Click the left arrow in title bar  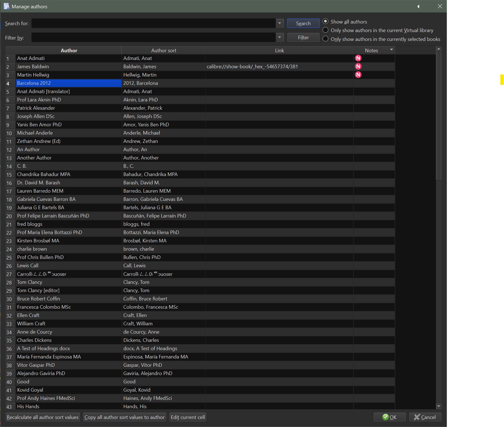(x=418, y=6)
